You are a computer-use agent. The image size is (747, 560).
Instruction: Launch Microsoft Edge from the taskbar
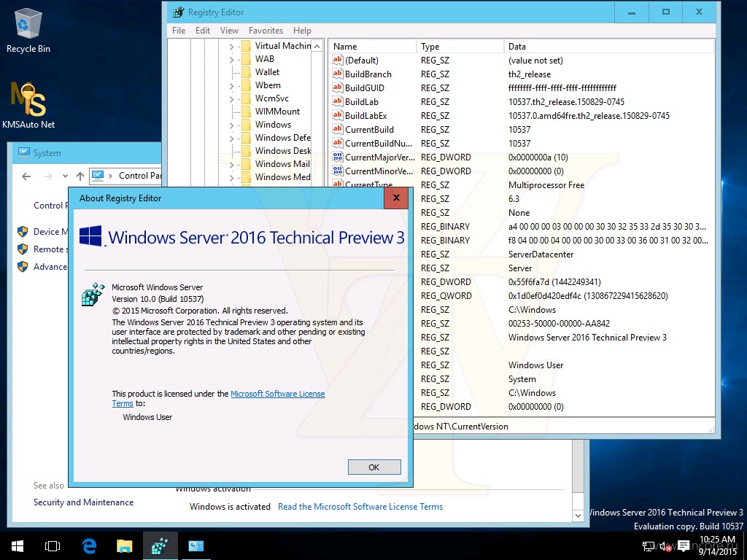coord(89,546)
